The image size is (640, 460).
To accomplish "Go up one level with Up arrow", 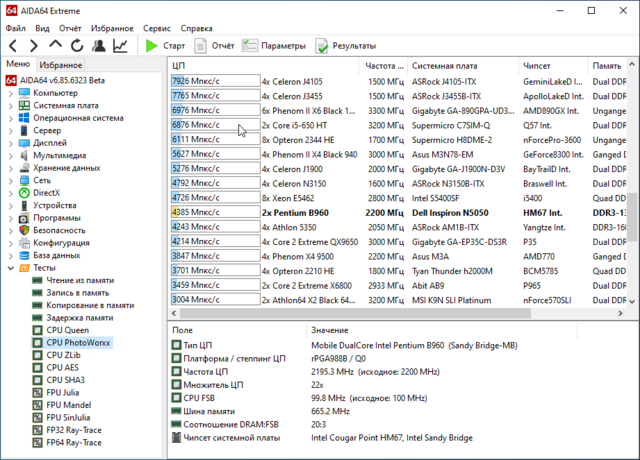I will pos(55,46).
